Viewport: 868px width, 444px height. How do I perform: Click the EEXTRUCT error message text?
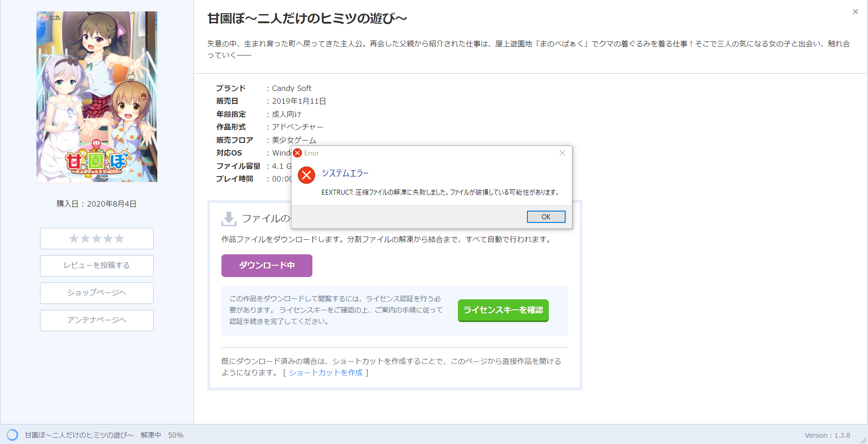pos(440,192)
